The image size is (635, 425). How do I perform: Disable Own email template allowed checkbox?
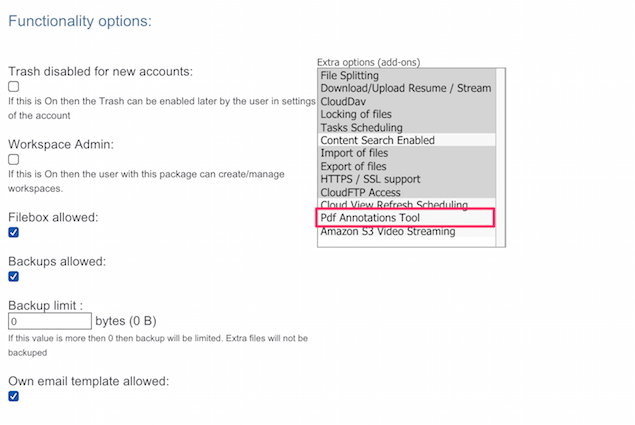[x=14, y=396]
